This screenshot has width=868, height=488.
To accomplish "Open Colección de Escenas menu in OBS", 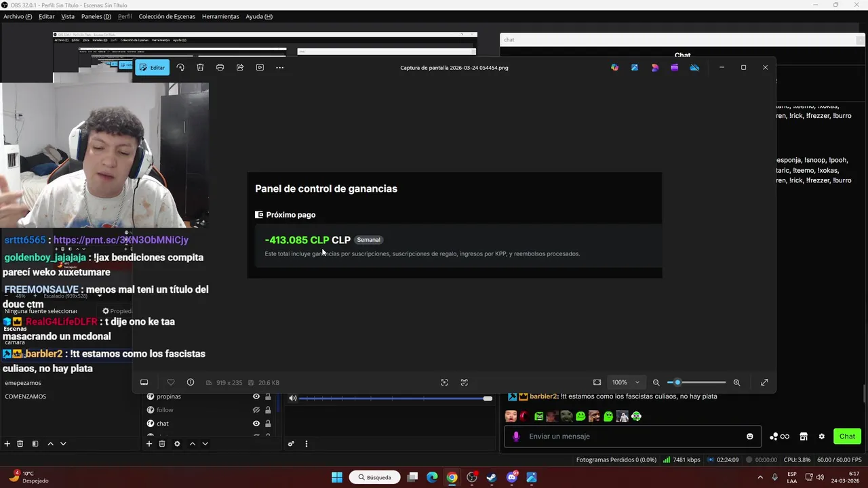I will click(x=167, y=16).
